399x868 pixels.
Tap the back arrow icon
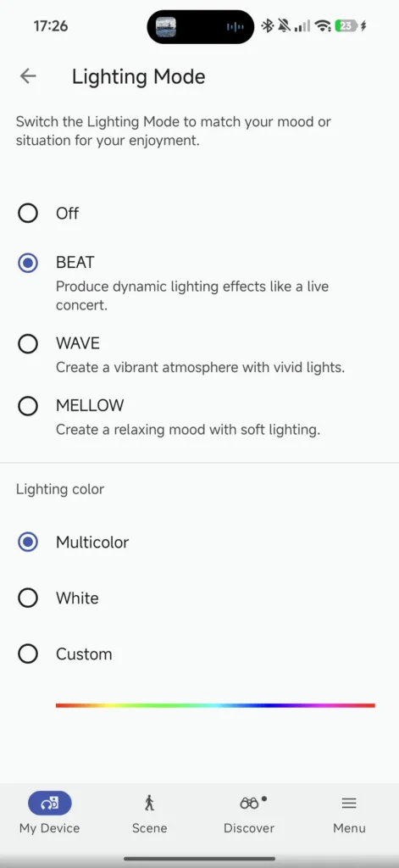coord(28,76)
